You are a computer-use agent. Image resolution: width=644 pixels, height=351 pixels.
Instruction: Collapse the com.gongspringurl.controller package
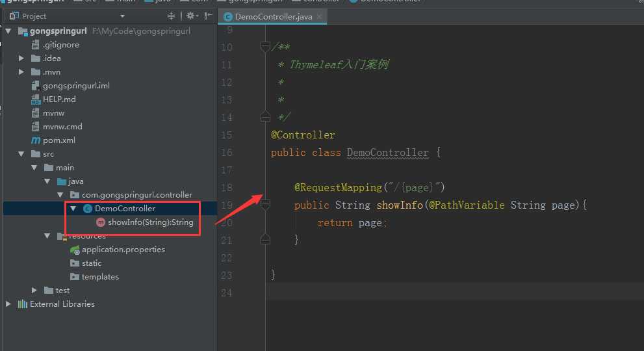60,195
